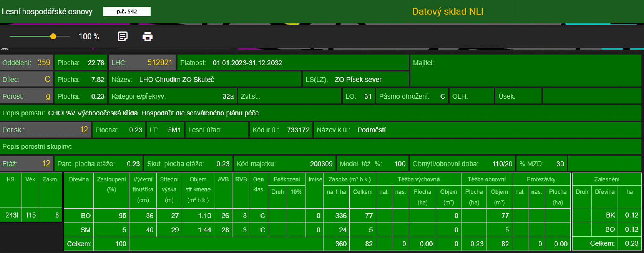644x253 pixels.
Task: Select the Těžba výchovná header
Action: 419,179
